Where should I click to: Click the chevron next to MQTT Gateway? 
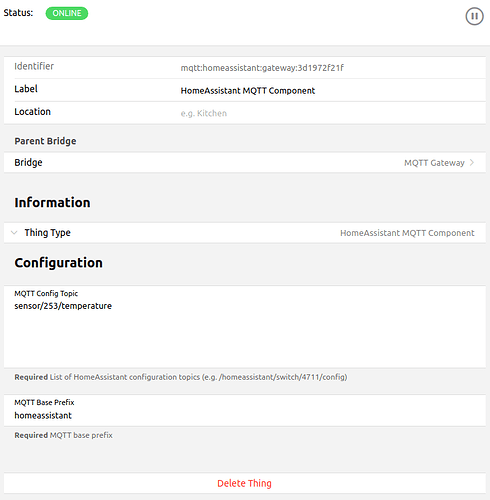[472, 163]
